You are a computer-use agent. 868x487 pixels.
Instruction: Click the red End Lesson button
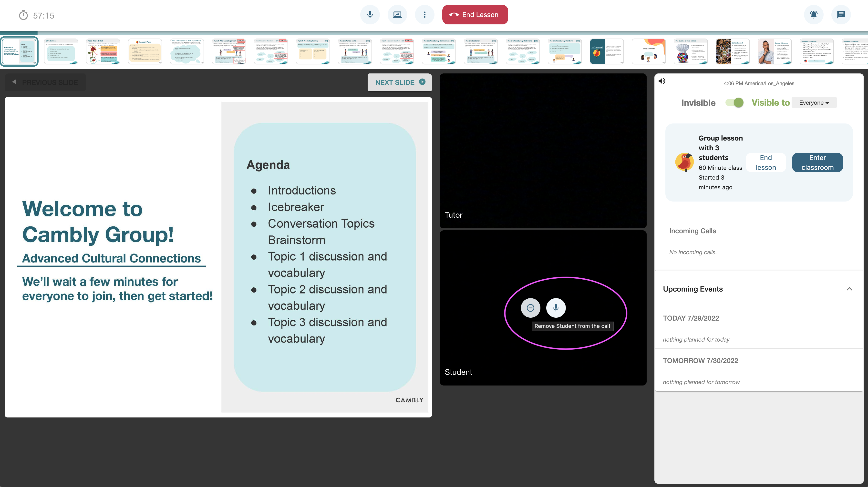475,14
